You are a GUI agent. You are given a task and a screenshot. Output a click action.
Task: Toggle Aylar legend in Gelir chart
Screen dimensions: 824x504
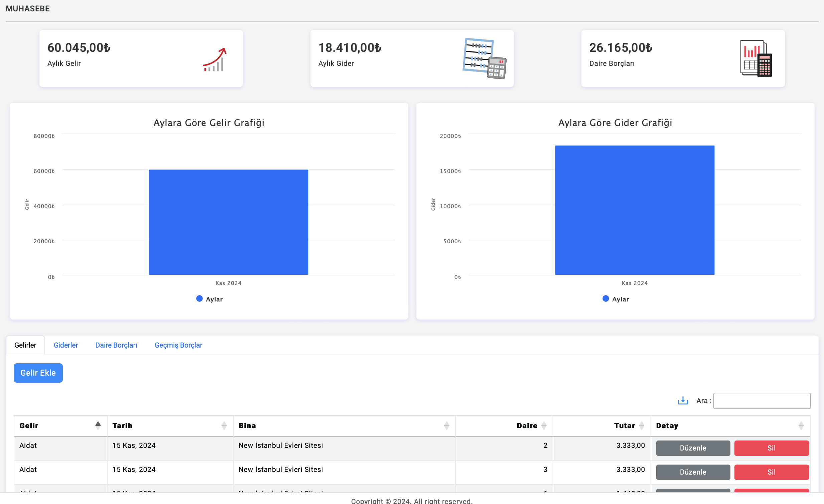tap(210, 299)
